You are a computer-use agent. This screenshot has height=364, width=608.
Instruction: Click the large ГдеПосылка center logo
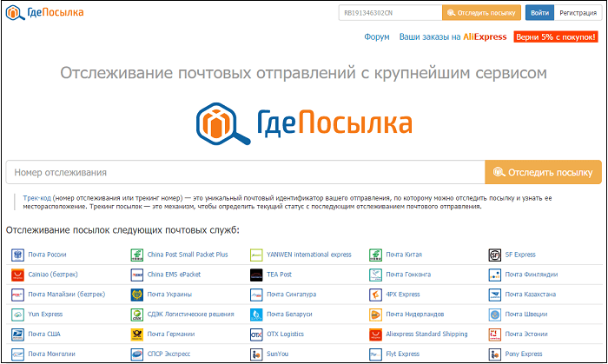pos(304,123)
